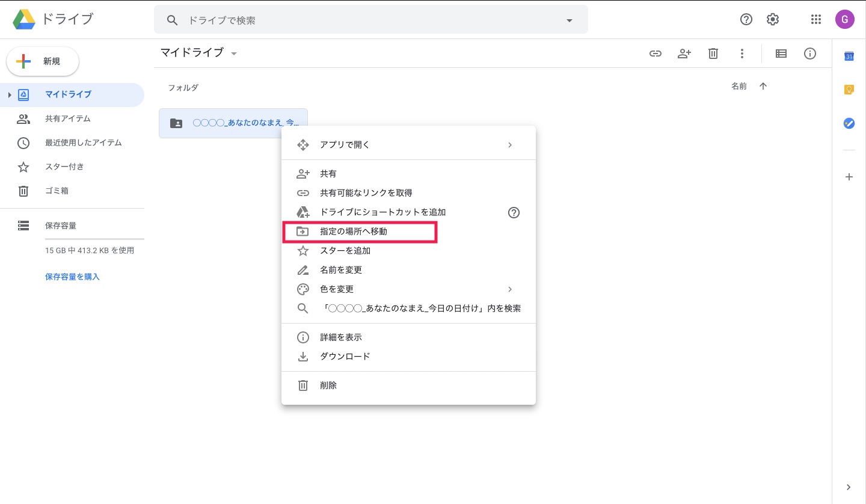Reverse sort direction with the arrow icon
Viewport: 866px width, 504px height.
click(763, 86)
